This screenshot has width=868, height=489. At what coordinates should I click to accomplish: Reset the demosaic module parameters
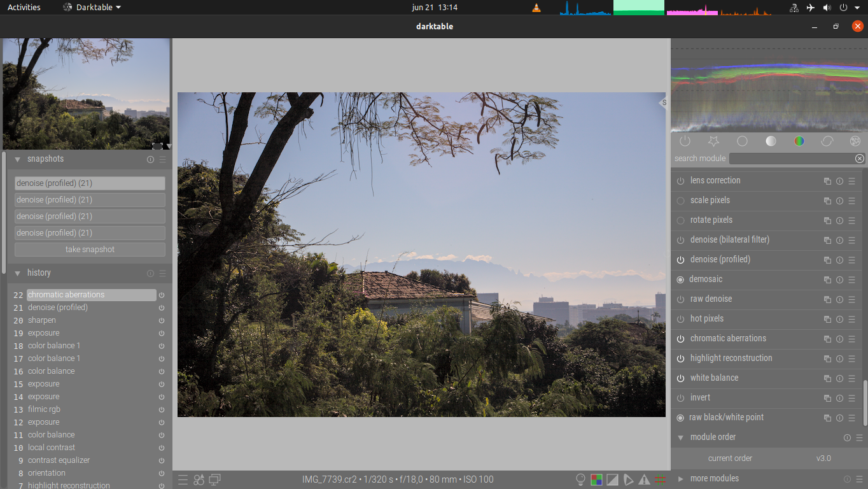point(839,280)
